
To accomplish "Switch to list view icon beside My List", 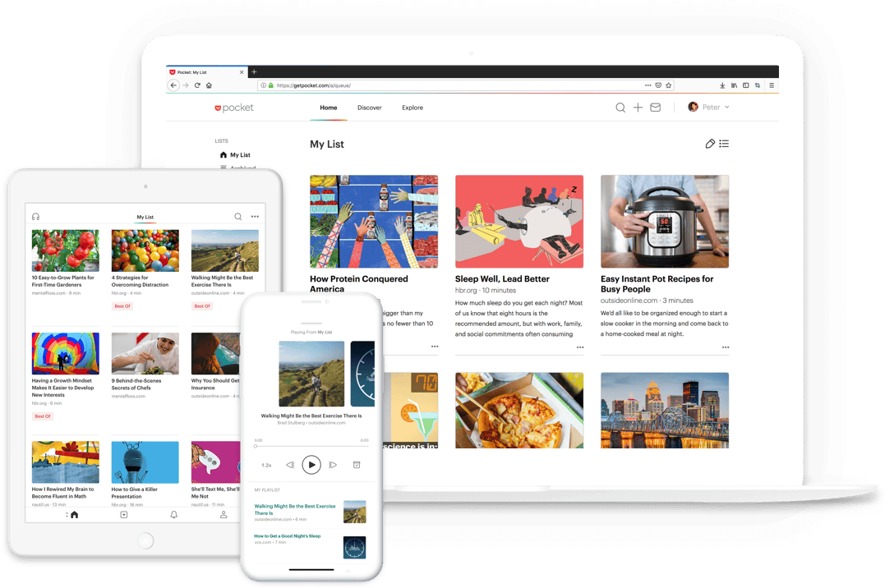I will tap(724, 144).
